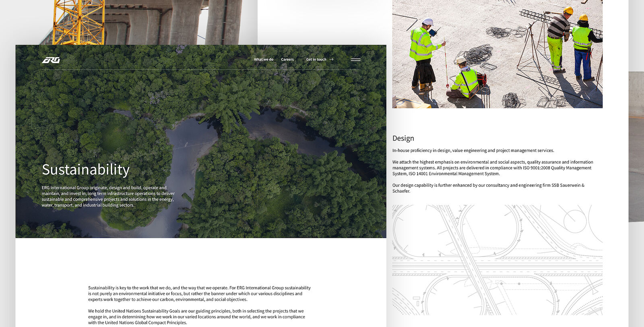The image size is (644, 327).
Task: Open the hamburger menu icon
Action: (x=355, y=60)
